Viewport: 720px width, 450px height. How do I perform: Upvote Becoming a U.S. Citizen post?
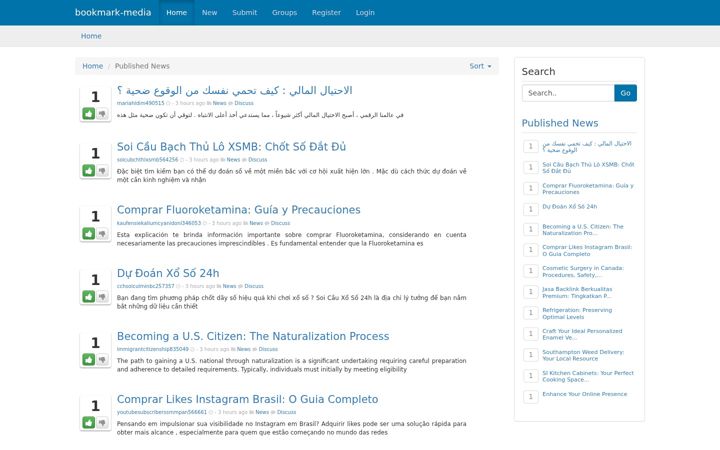(x=89, y=360)
